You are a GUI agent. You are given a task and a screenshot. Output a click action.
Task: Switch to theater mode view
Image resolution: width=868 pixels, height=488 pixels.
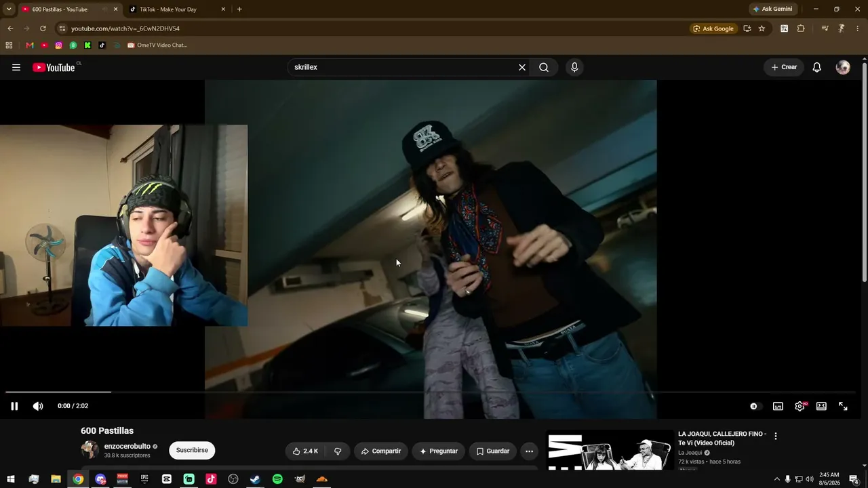click(x=821, y=406)
